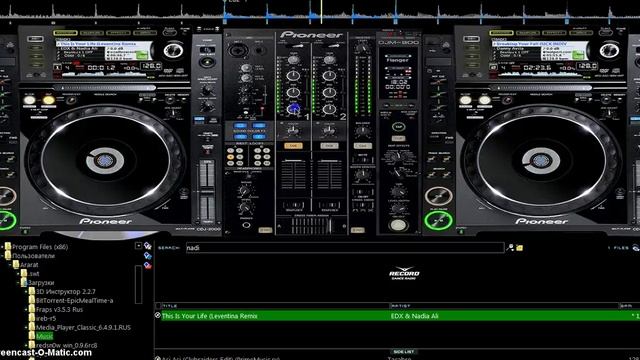The width and height of the screenshot is (640, 360).
Task: Click the booth monitor knob
Action: (x=362, y=176)
